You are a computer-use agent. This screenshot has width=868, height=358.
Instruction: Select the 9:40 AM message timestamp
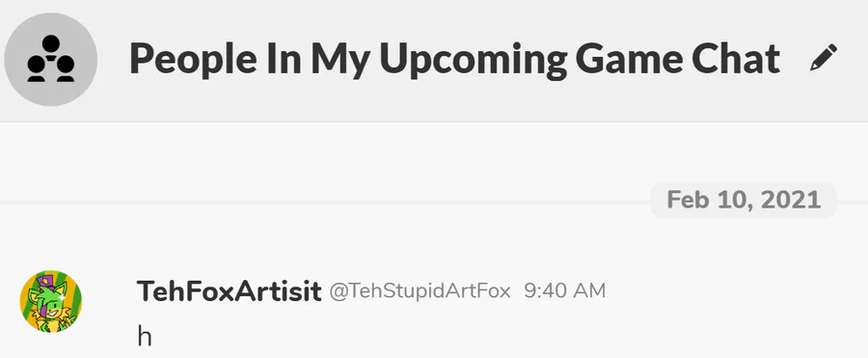pyautogui.click(x=564, y=291)
